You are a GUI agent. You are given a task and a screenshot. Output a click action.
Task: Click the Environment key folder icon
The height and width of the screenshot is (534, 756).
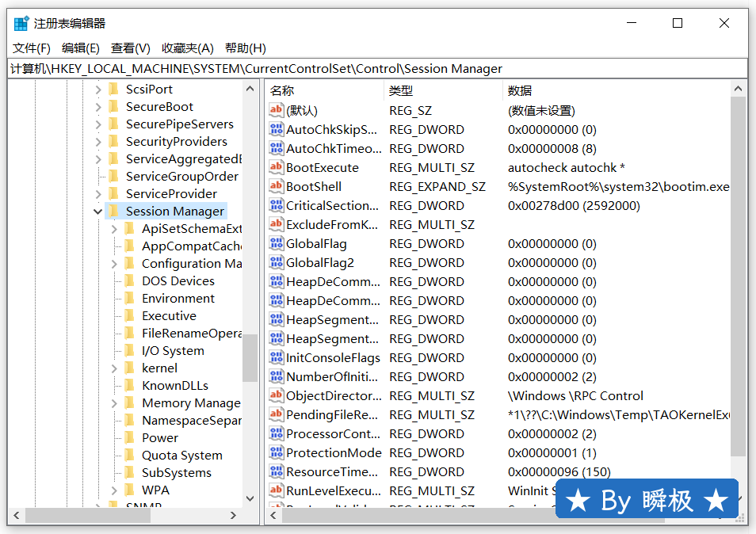[x=129, y=299]
